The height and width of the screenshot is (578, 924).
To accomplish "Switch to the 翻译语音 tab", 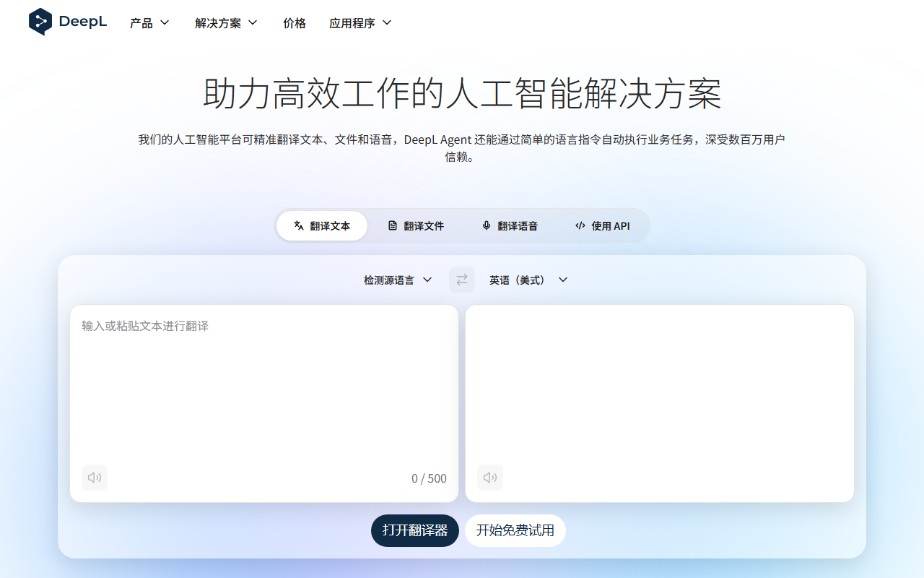I will pyautogui.click(x=510, y=225).
